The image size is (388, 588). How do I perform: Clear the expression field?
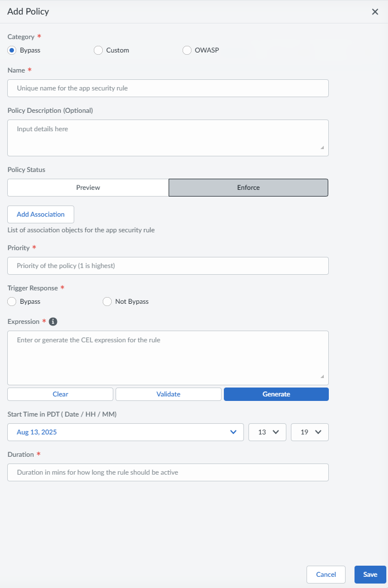click(x=60, y=394)
